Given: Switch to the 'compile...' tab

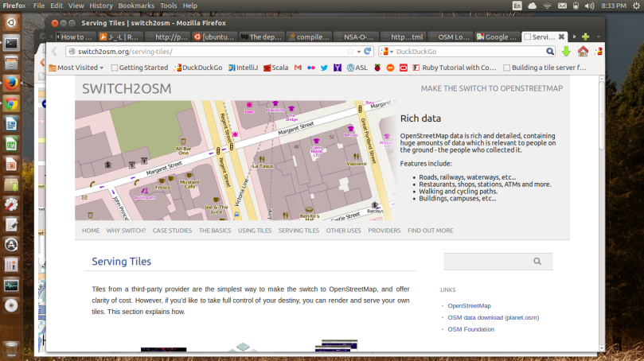Looking at the screenshot, I should 309,37.
